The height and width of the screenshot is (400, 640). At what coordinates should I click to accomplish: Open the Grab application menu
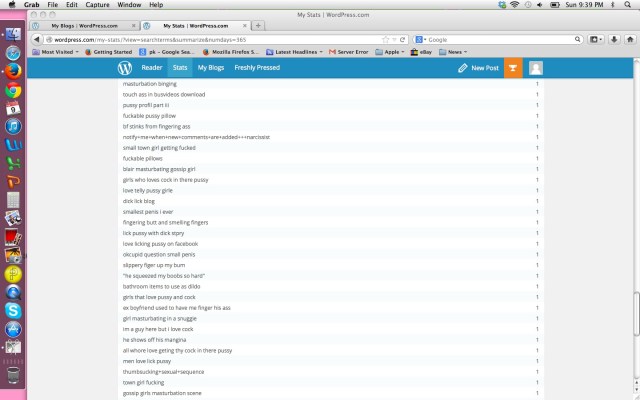tap(31, 4)
